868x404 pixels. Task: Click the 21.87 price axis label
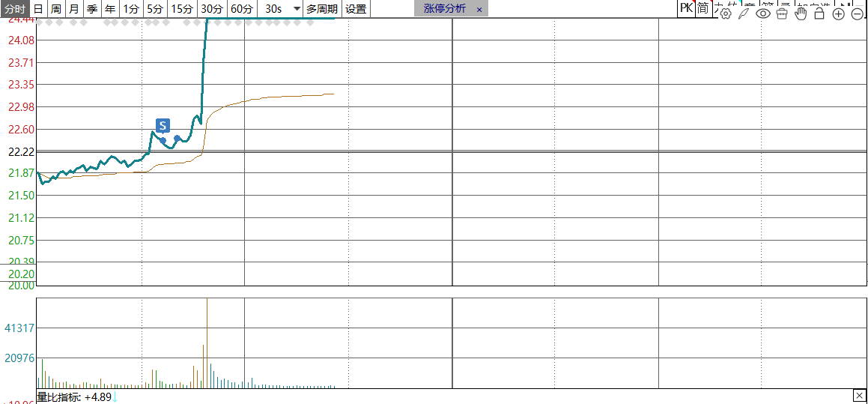(x=21, y=173)
